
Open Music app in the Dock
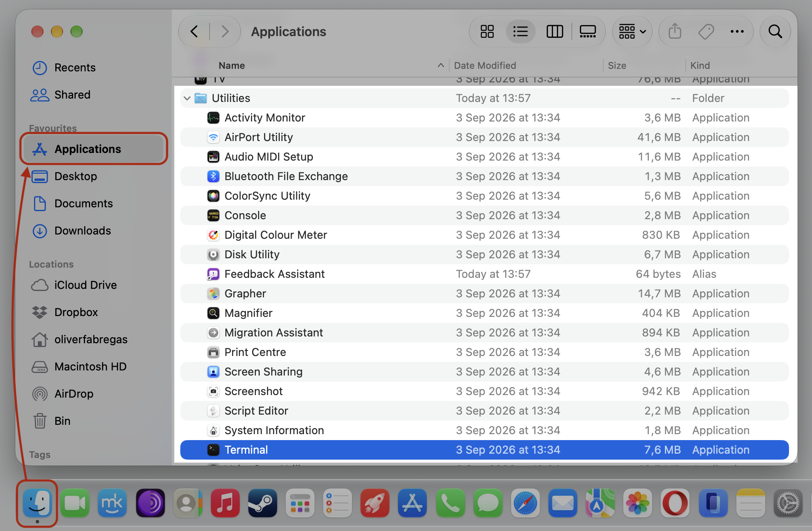pos(225,503)
